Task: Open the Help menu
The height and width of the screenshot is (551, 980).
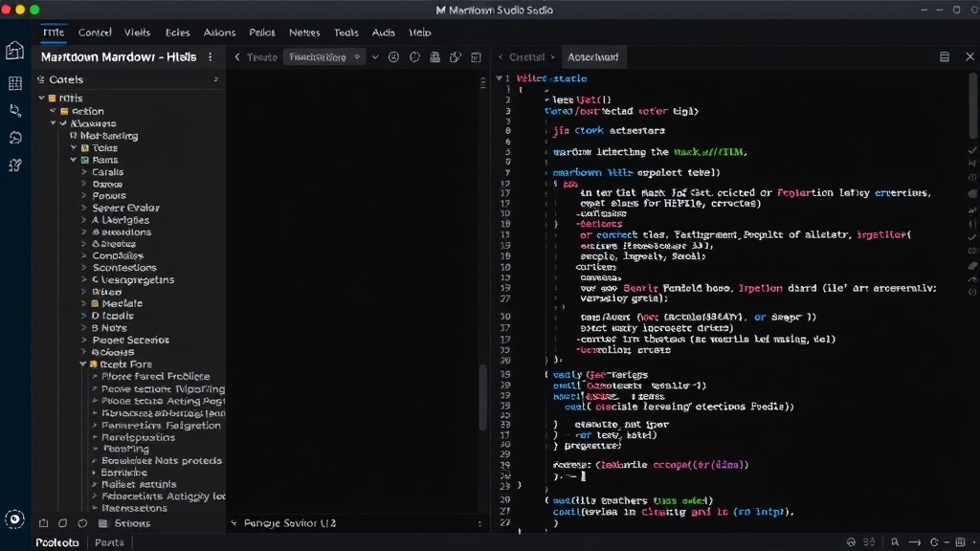Action: [x=420, y=33]
